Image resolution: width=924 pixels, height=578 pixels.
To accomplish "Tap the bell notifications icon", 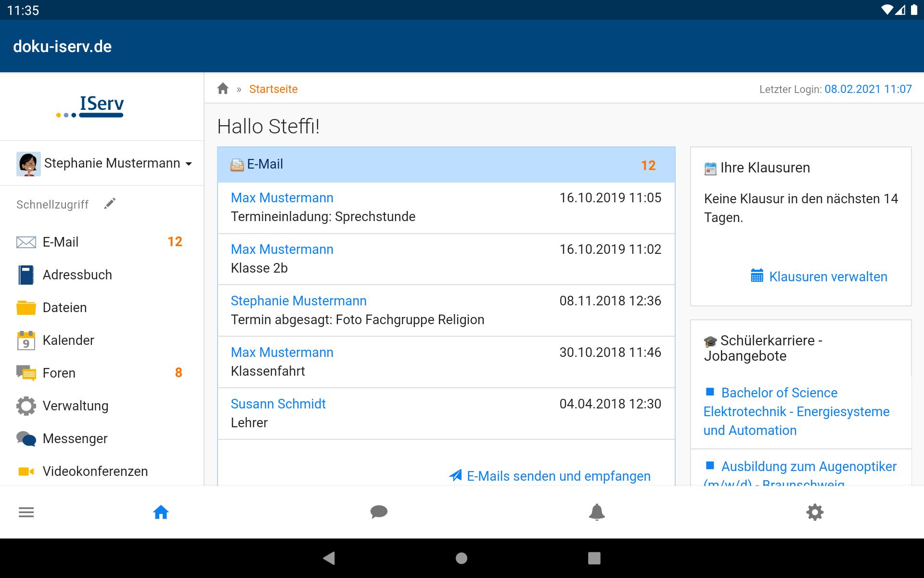I will click(597, 512).
